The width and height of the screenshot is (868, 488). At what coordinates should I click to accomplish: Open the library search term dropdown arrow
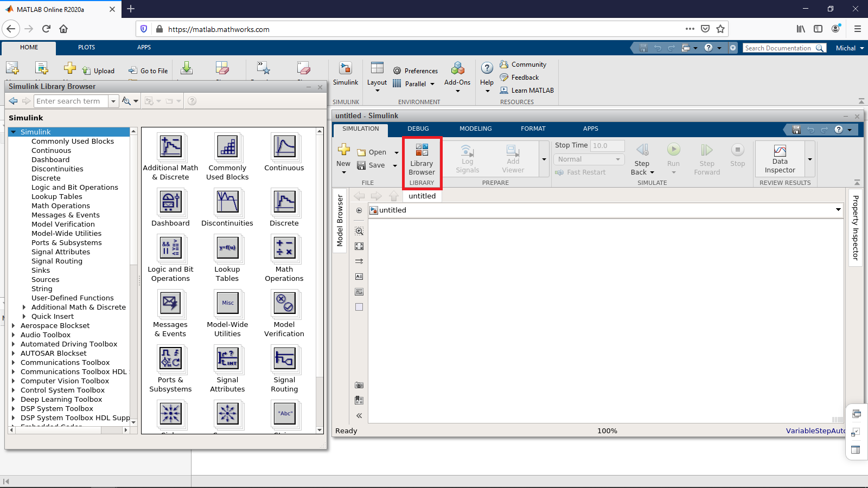pos(113,101)
